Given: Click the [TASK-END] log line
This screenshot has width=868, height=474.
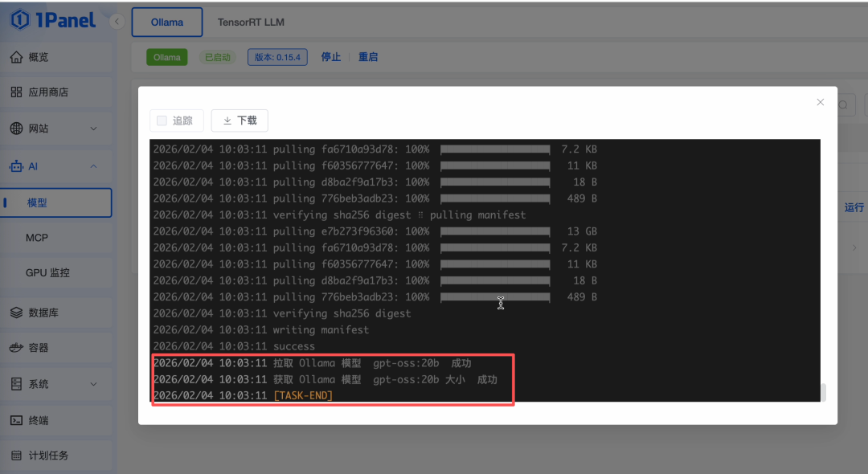Looking at the screenshot, I should tap(243, 395).
